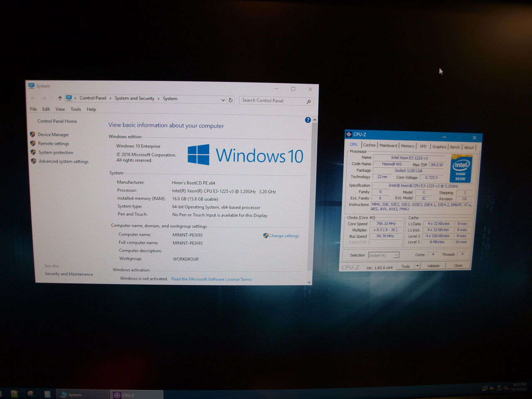This screenshot has width=532, height=399.
Task: Click the shield icon beside System protection
Action: [x=33, y=152]
